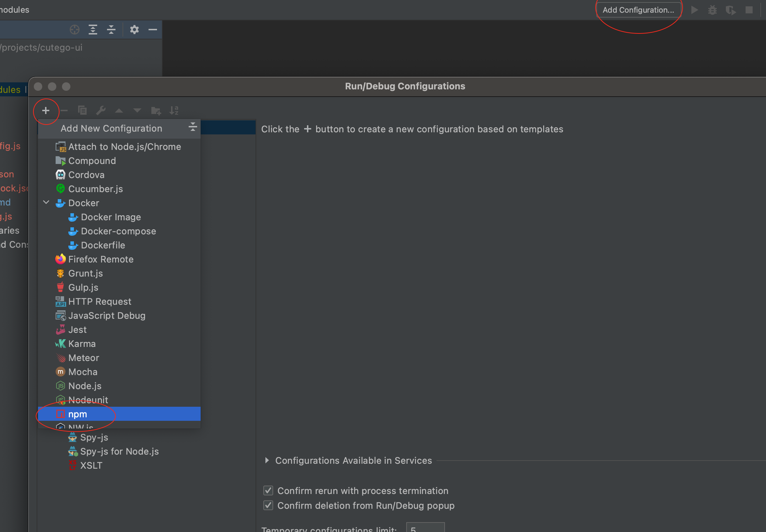766x532 pixels.
Task: Click the Jest icon
Action: [x=61, y=330]
